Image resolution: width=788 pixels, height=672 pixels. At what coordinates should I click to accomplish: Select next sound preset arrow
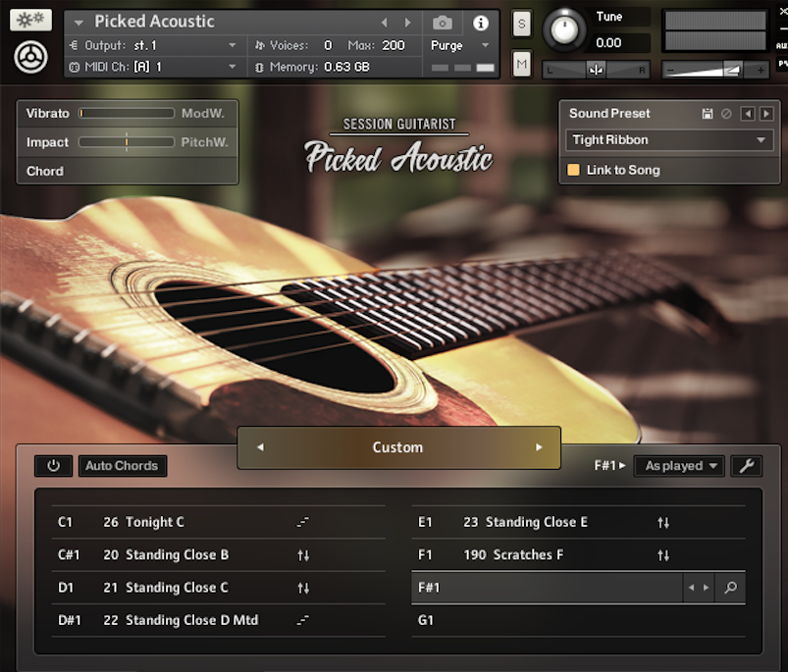click(765, 114)
